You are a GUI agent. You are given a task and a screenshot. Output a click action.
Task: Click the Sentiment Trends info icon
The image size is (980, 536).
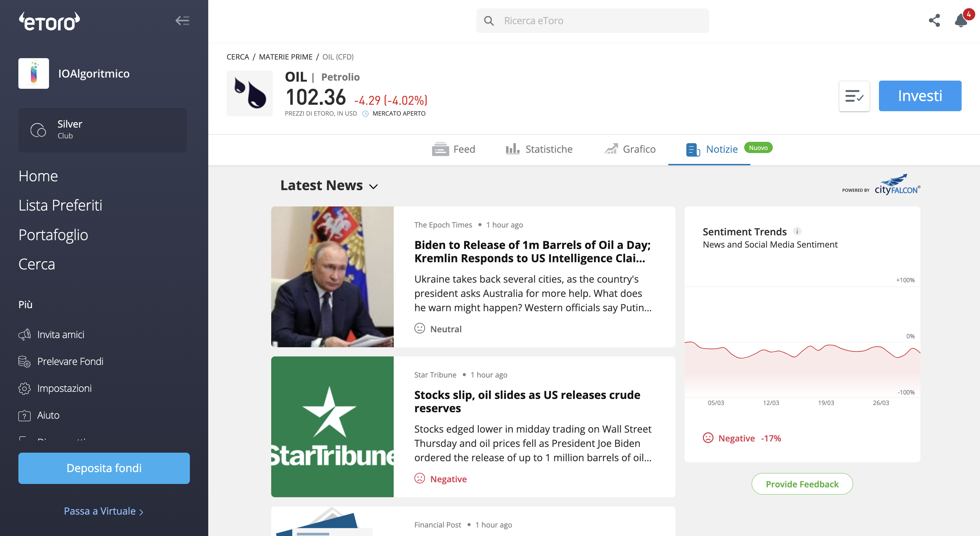[x=797, y=231]
